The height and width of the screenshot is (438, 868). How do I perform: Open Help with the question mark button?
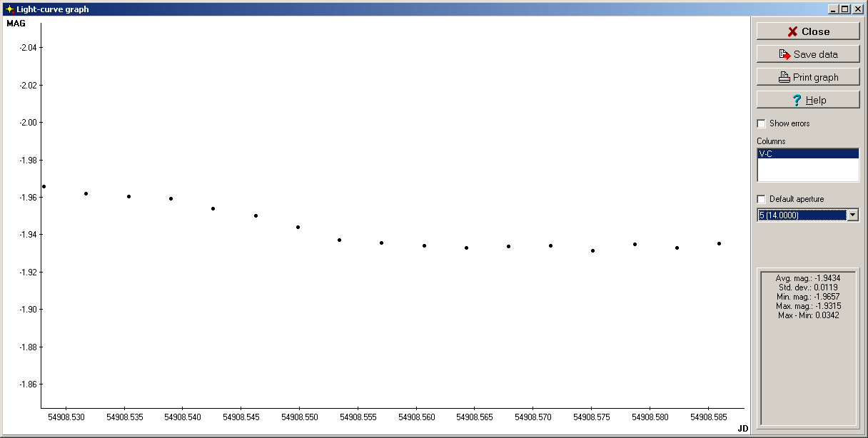tap(808, 100)
